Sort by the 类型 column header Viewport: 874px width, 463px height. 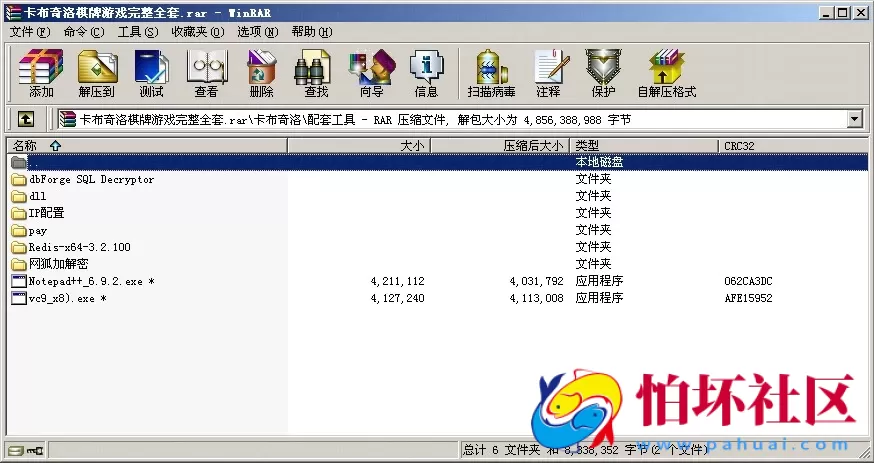(x=644, y=145)
